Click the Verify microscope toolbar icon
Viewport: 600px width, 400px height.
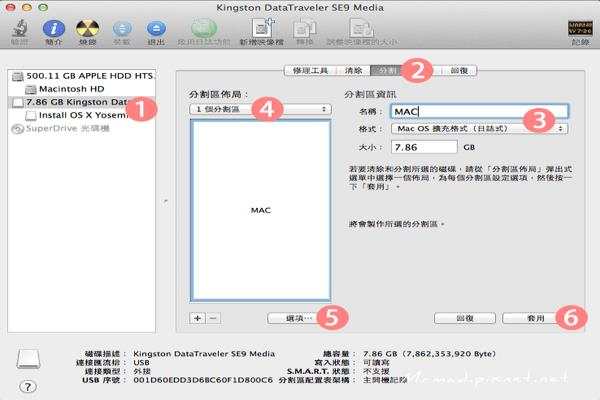pyautogui.click(x=20, y=29)
